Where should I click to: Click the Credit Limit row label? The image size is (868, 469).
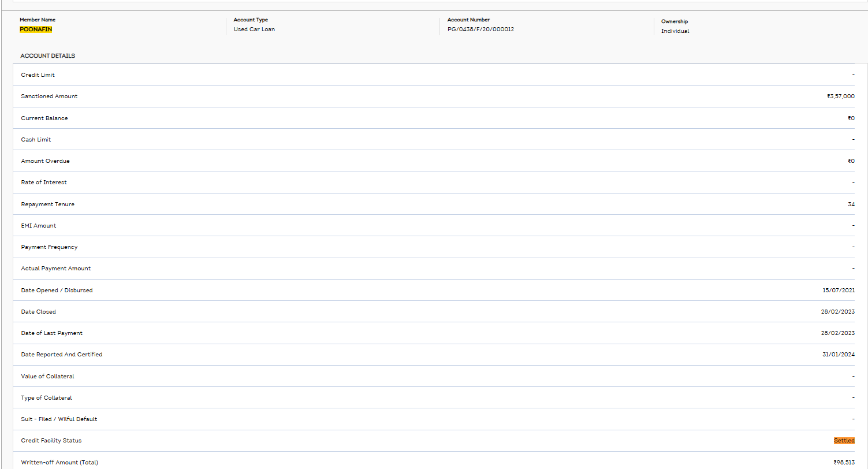(x=38, y=75)
